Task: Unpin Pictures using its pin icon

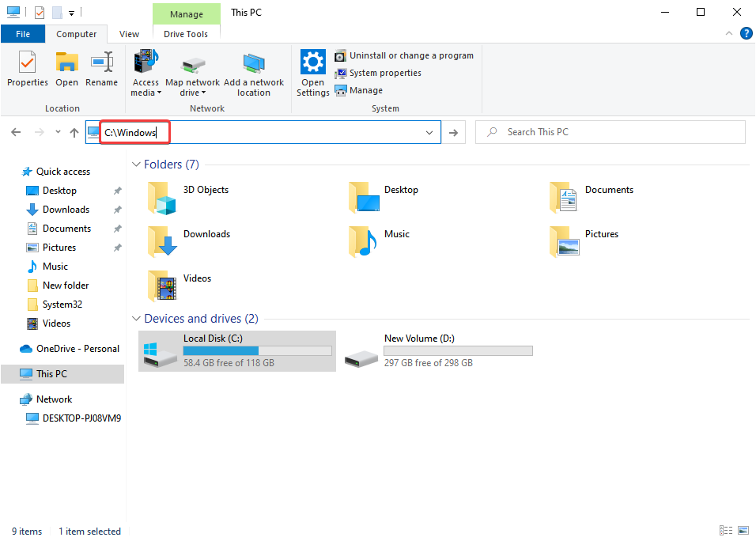Action: pyautogui.click(x=117, y=248)
